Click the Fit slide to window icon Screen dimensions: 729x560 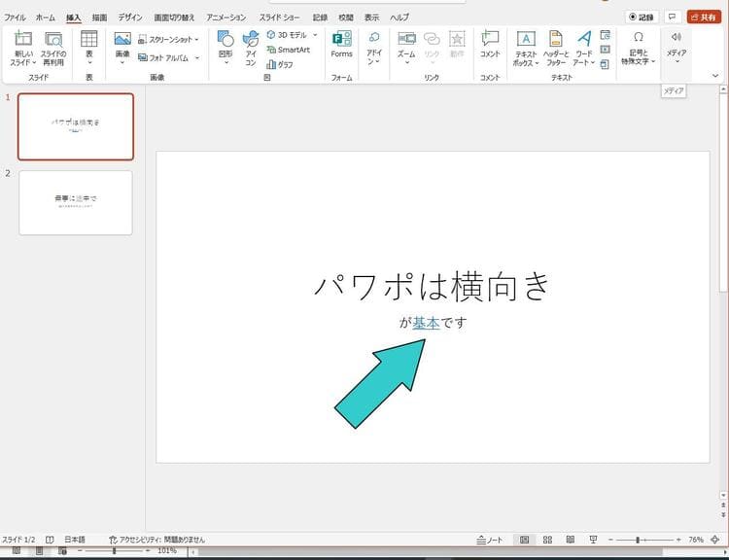(x=715, y=540)
